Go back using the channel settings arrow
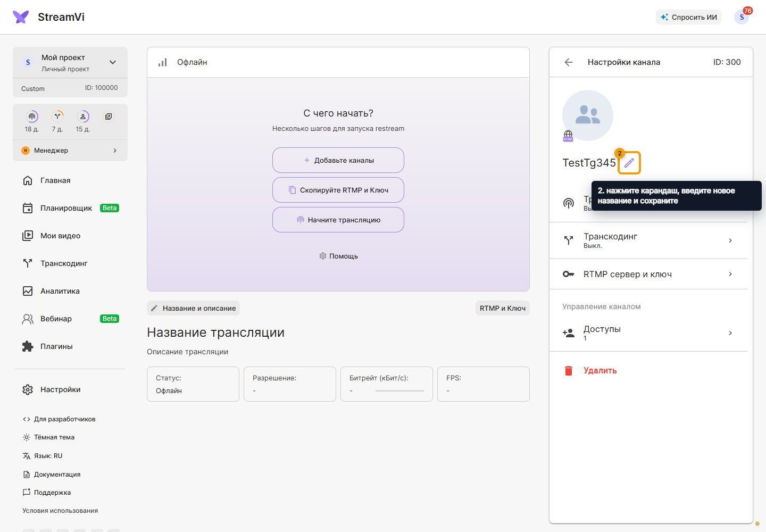Screen dimensions: 766x532 coord(569,62)
